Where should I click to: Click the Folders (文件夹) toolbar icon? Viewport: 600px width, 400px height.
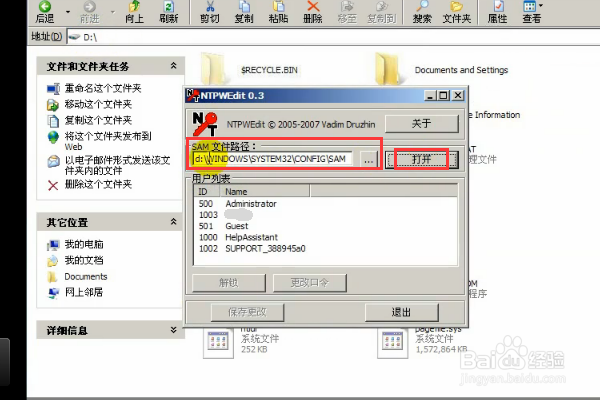click(457, 11)
